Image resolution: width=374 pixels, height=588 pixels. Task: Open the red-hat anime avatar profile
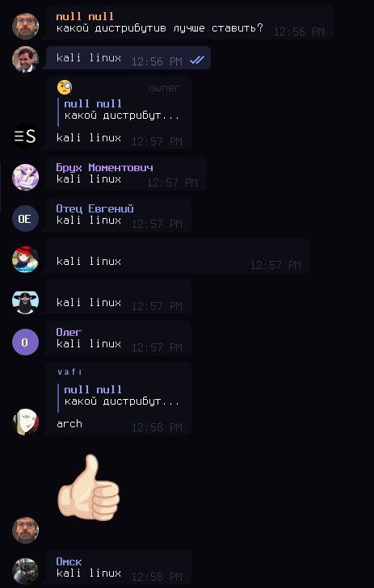pos(25,259)
